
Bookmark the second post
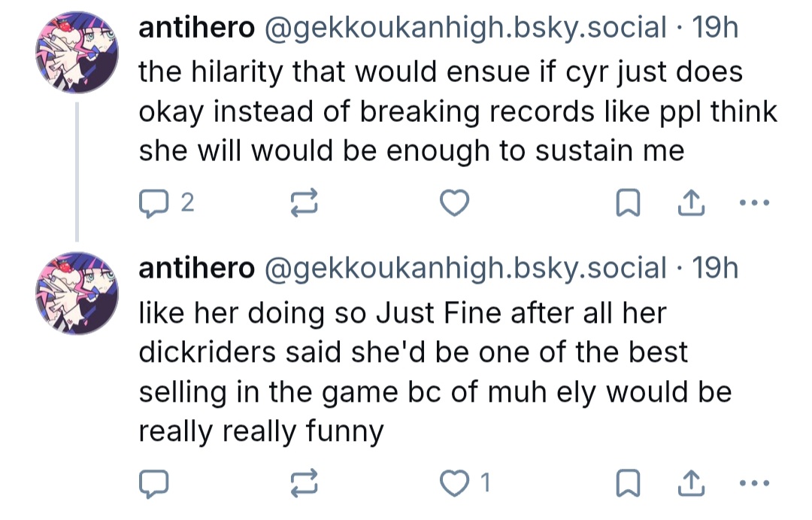[x=628, y=483]
